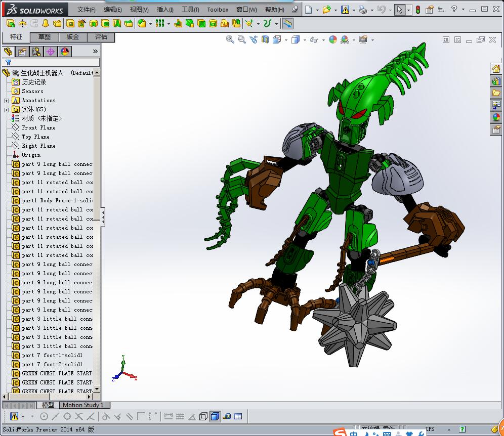
Task: Toggle the Instant3D ruler icon
Action: pyautogui.click(x=287, y=23)
